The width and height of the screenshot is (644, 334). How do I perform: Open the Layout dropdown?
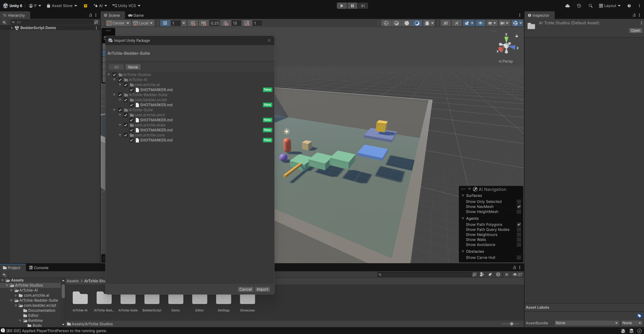click(x=610, y=6)
